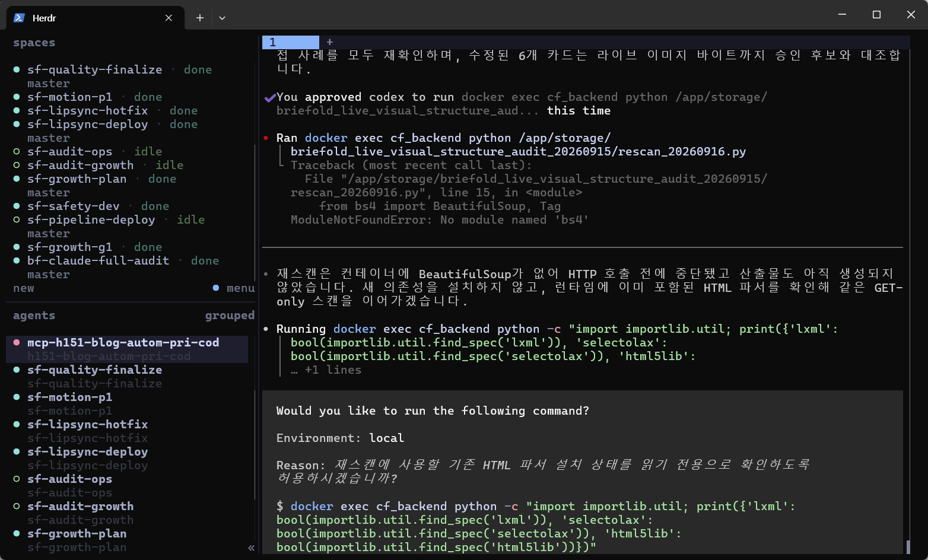928x560 pixels.
Task: Open the sf-safety-dev space
Action: 73,206
